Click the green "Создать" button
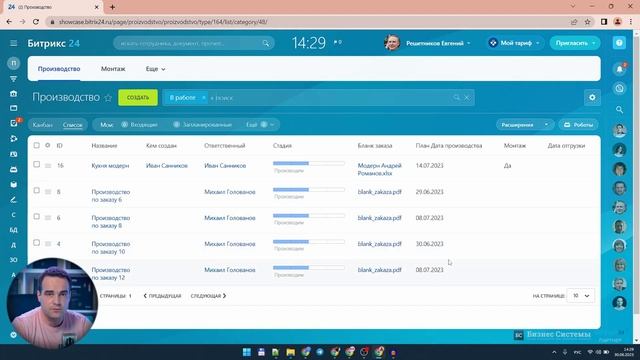Viewport: 640px width, 360px height. (x=138, y=98)
